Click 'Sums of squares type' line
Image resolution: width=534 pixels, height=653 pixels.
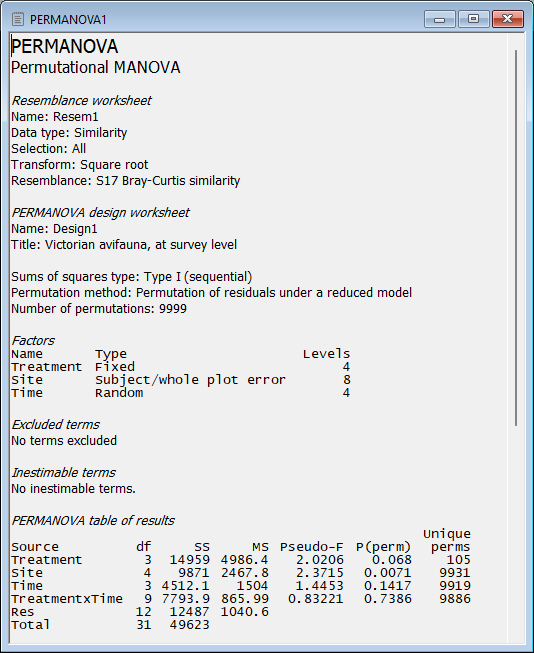pos(132,277)
